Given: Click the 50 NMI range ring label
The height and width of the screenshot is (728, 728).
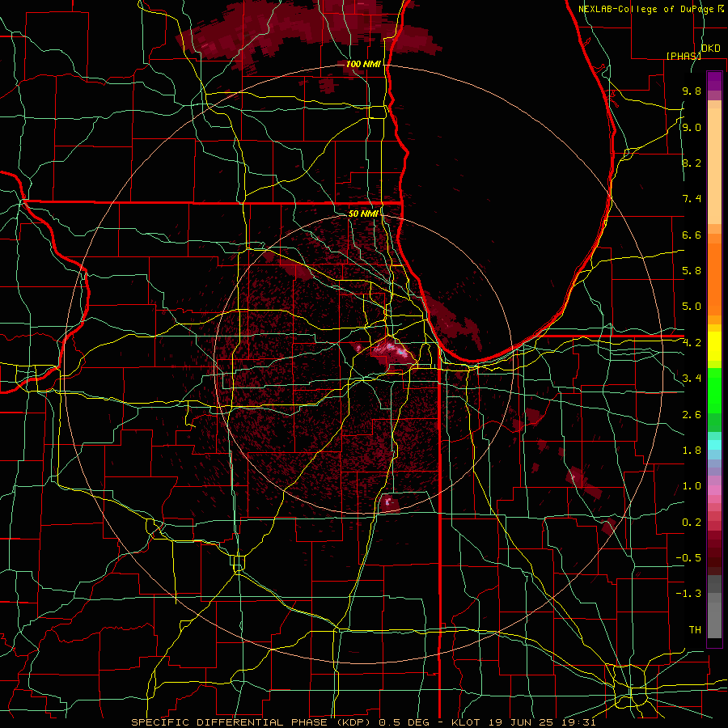Looking at the screenshot, I should pos(363,214).
